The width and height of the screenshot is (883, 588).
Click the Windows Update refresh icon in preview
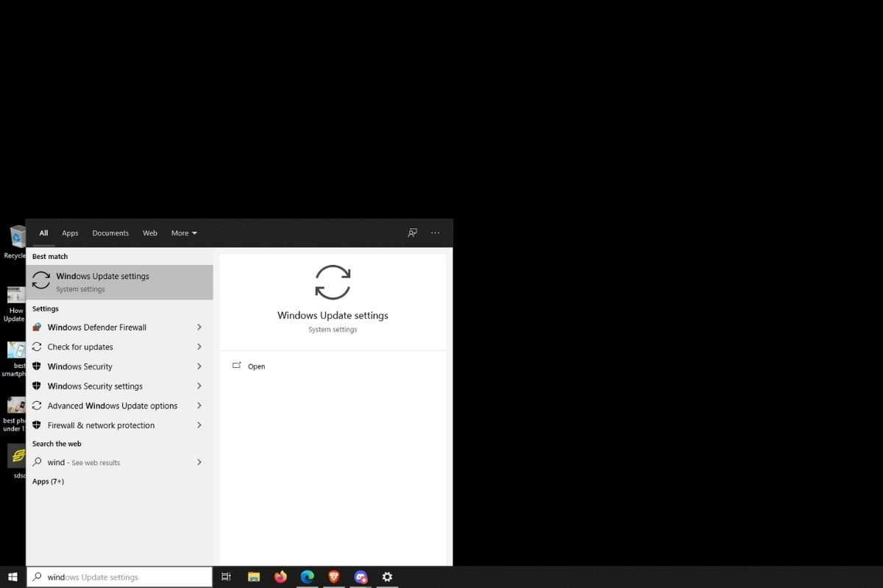click(x=333, y=283)
